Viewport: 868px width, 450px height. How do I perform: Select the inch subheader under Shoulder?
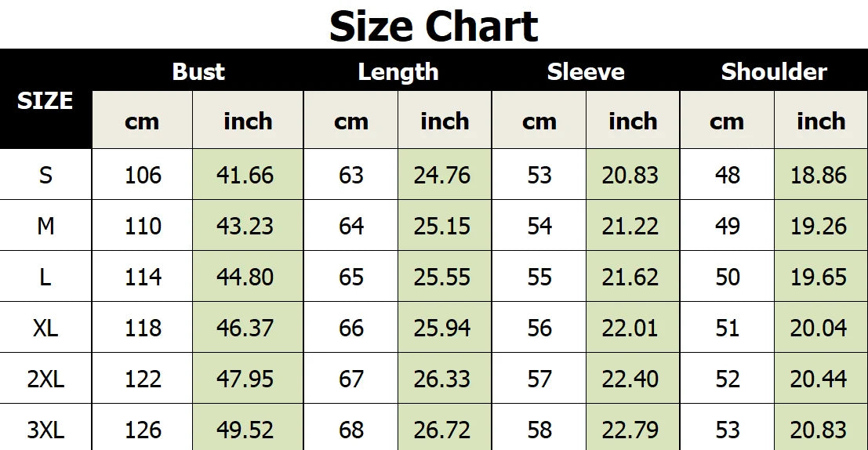(x=821, y=122)
